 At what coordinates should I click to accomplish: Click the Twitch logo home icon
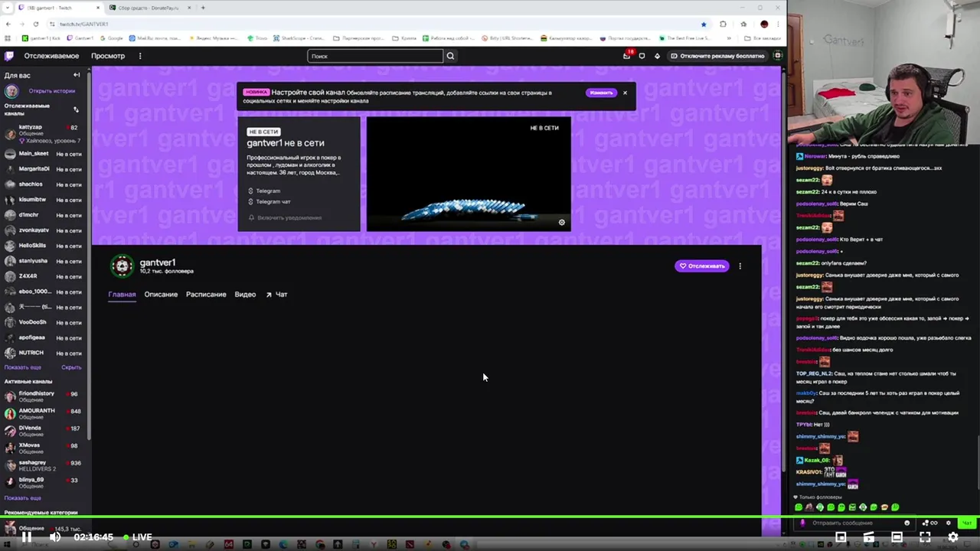pos(9,56)
